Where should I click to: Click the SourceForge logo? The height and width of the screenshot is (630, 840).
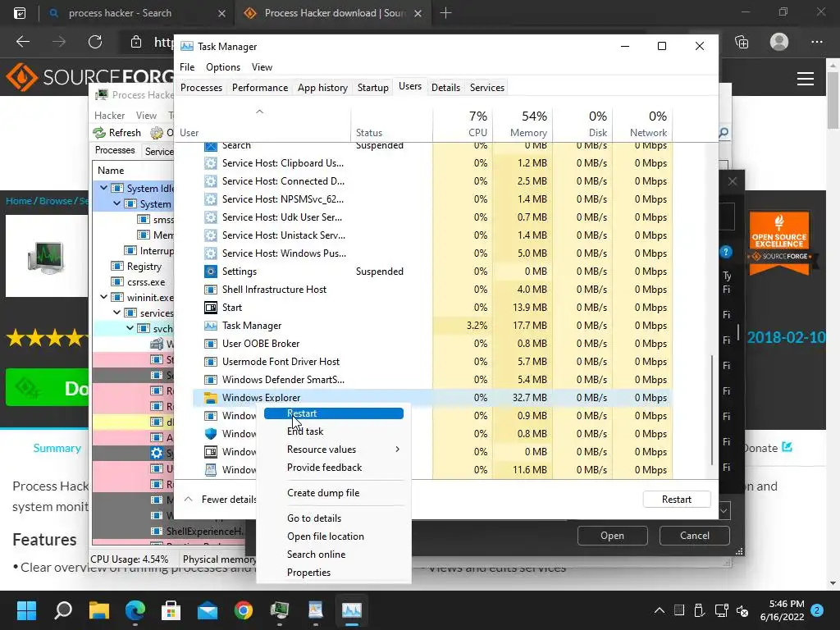(89, 77)
